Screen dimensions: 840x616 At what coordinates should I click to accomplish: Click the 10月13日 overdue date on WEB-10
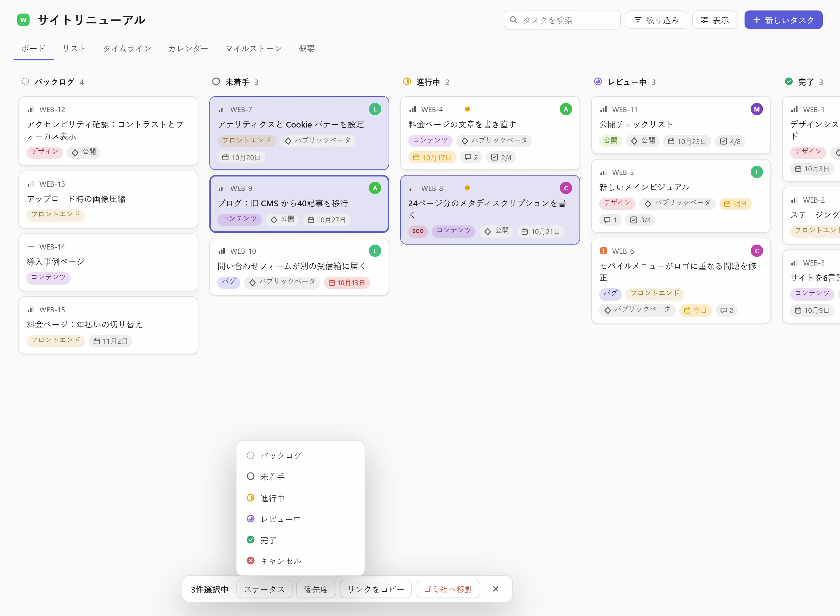347,283
